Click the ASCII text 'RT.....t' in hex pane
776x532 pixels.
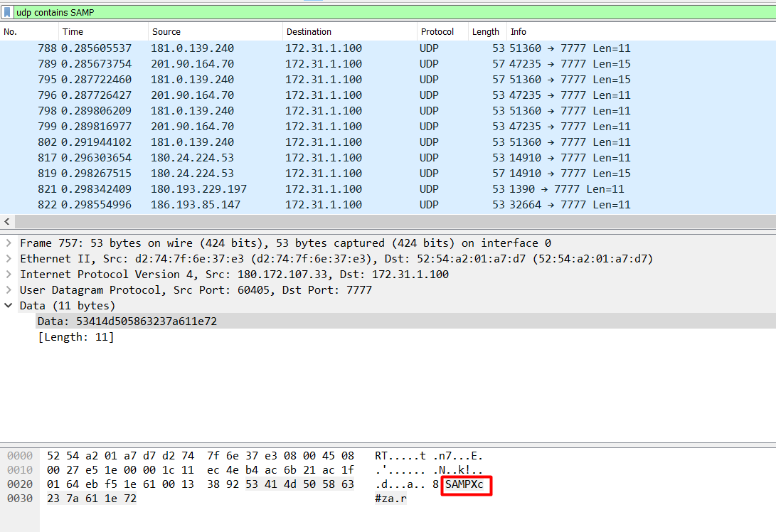[400, 456]
